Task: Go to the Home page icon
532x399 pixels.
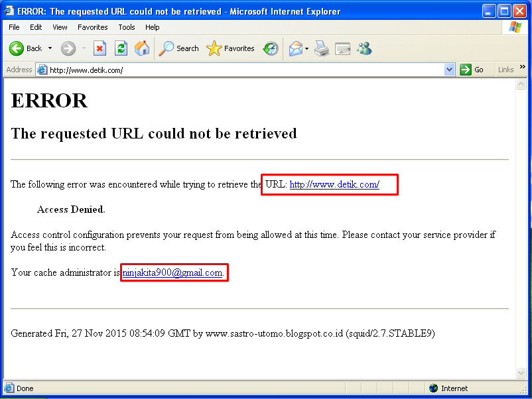Action: pyautogui.click(x=142, y=48)
